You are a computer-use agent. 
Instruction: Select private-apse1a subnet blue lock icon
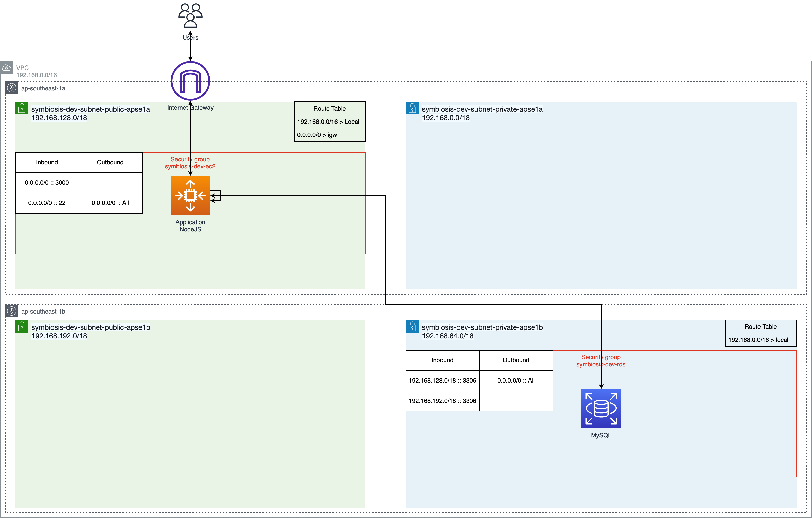(x=412, y=108)
